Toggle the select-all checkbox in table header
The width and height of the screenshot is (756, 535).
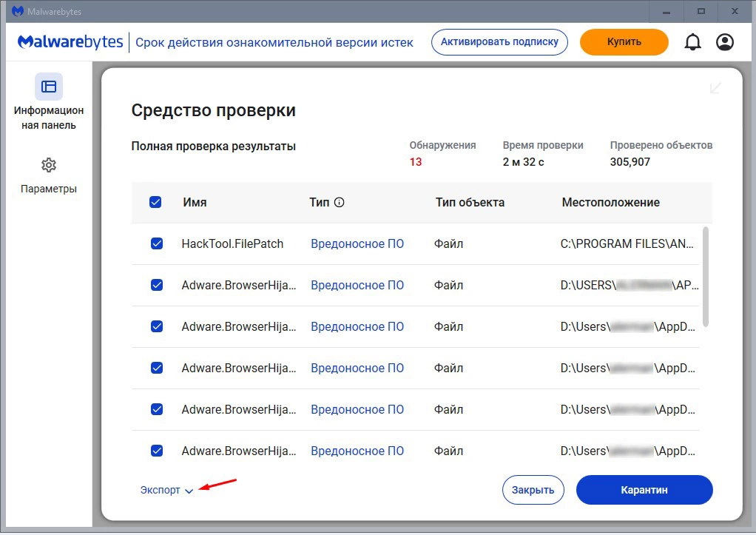155,202
